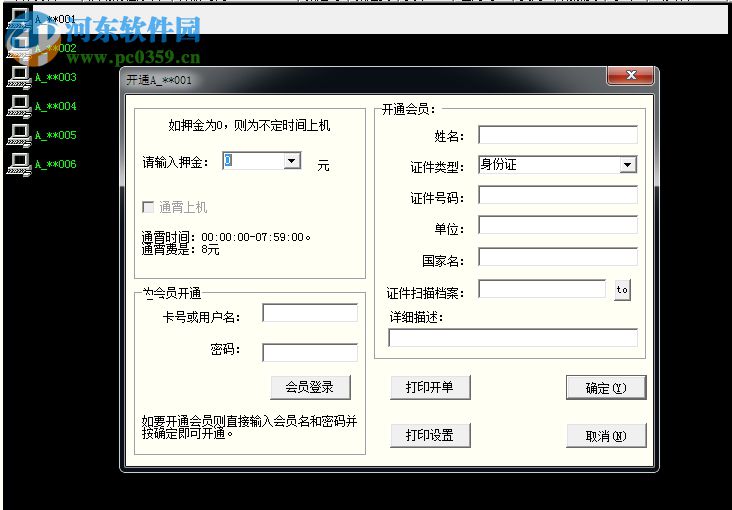This screenshot has height=510, width=732.
Task: Close the 开通A_**001 dialog
Action: click(x=631, y=75)
